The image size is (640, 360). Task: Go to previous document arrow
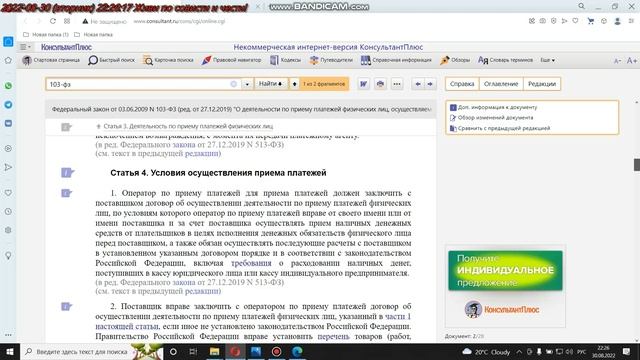tap(418, 84)
